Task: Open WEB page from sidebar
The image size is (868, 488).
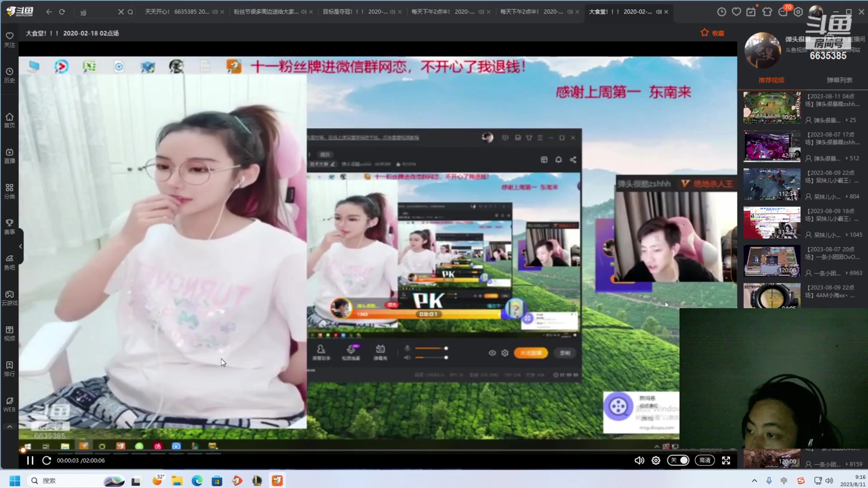Action: coord(9,404)
